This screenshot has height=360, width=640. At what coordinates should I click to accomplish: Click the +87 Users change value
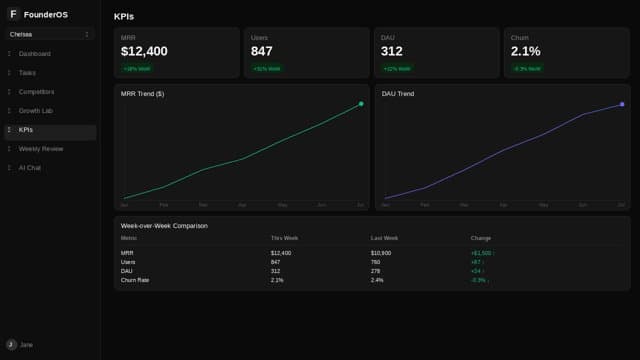pos(477,262)
